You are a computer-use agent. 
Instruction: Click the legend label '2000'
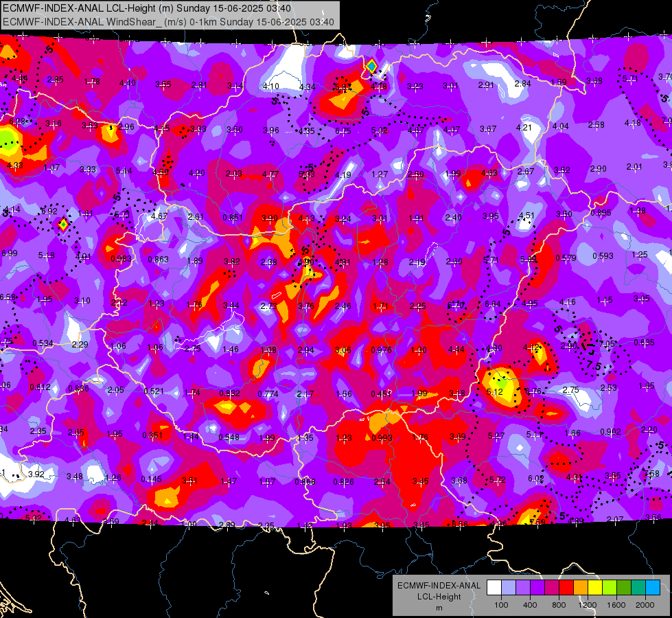(x=645, y=605)
